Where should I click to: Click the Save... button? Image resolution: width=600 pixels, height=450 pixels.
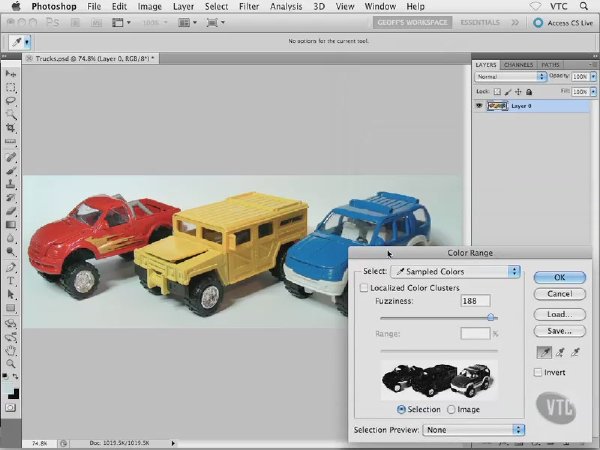[x=559, y=331]
